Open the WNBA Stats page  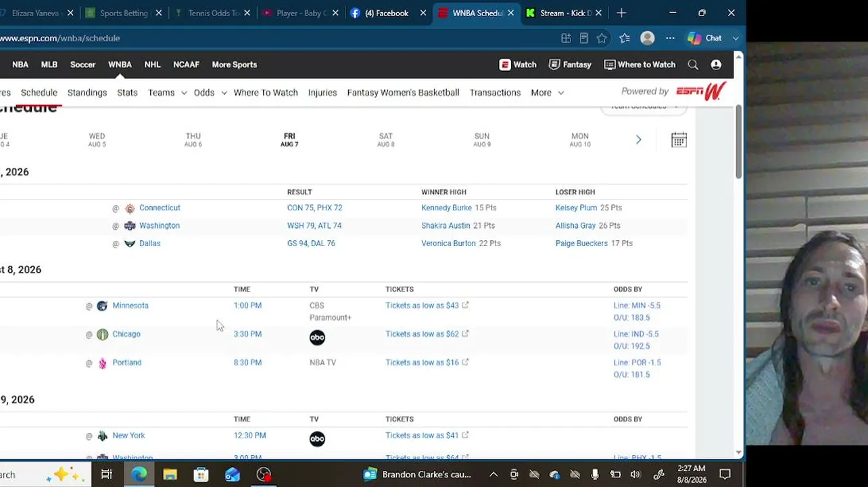pyautogui.click(x=127, y=93)
